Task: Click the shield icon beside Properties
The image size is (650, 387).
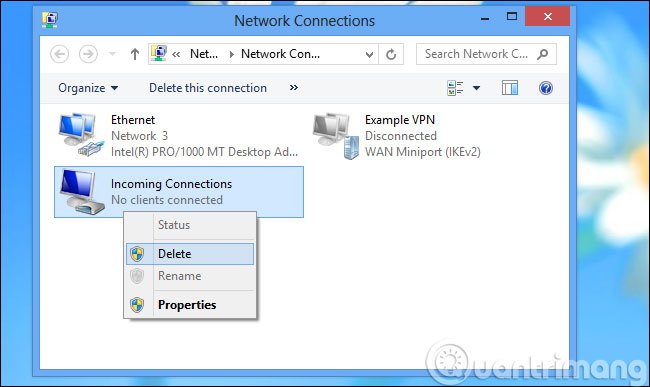Action: pos(137,305)
